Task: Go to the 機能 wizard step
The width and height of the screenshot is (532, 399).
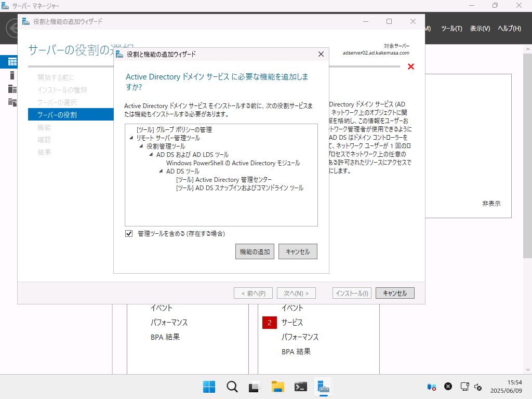Action: click(44, 127)
